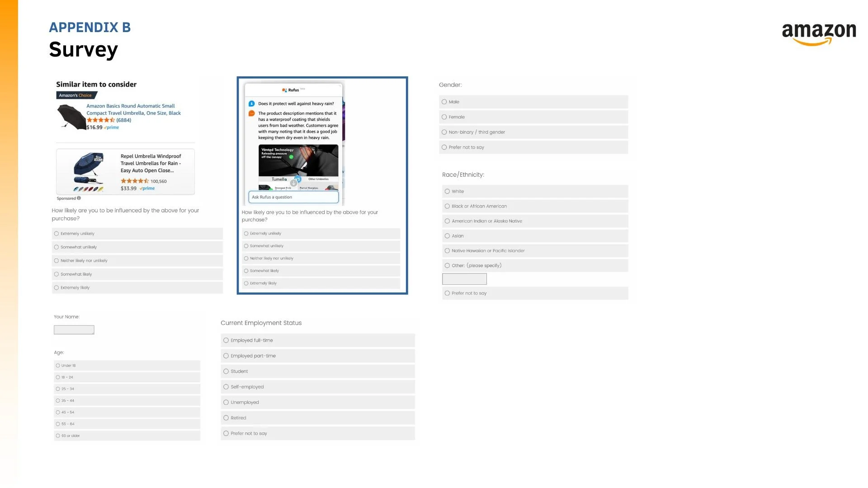
Task: Choose Asian under Race/Ethnicity
Action: tap(447, 236)
